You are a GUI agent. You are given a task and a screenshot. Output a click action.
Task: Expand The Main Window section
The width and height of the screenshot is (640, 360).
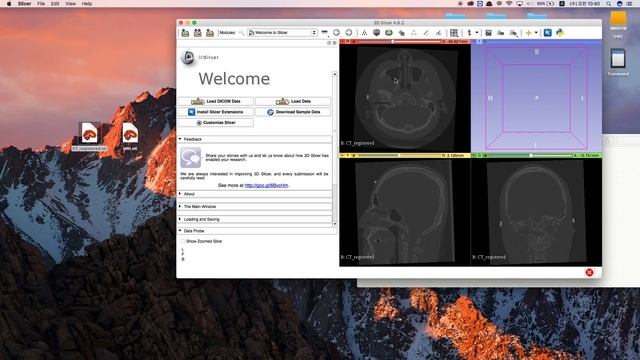255,207
